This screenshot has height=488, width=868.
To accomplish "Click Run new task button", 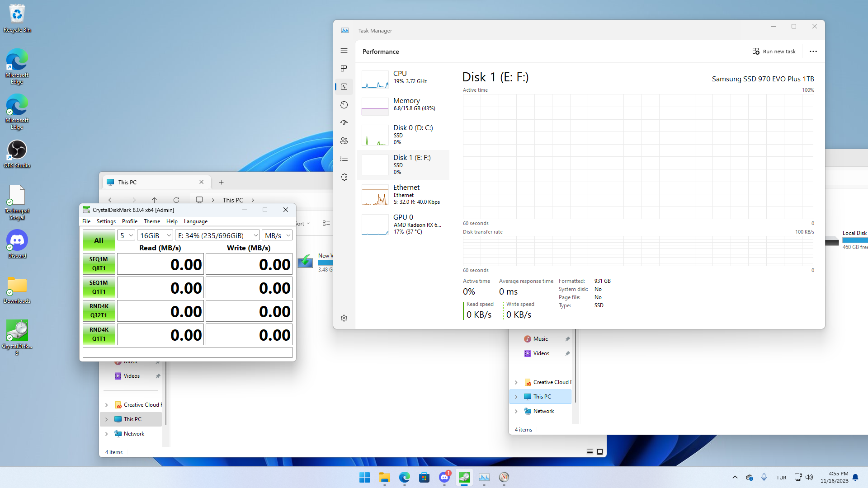I will coord(774,52).
